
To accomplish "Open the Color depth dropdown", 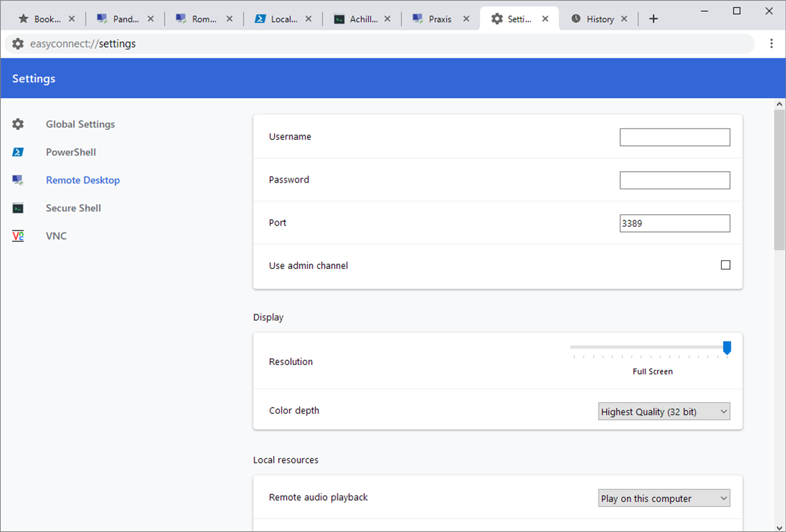I will tap(664, 412).
